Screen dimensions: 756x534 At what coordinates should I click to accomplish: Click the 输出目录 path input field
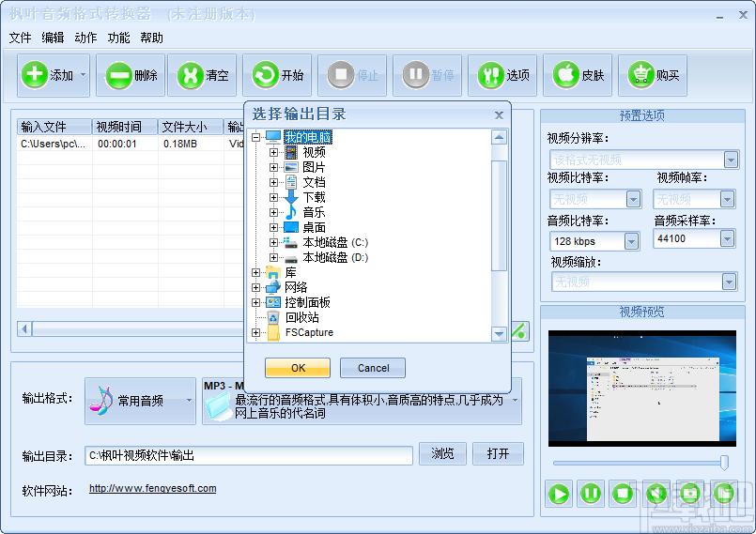point(249,455)
